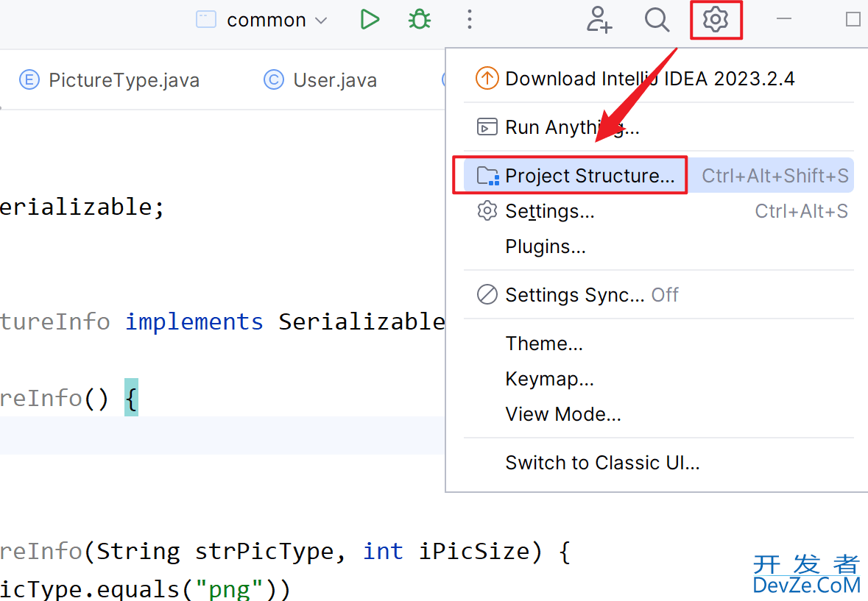868x601 pixels.
Task: Select Run Anything menu item
Action: [x=658, y=127]
